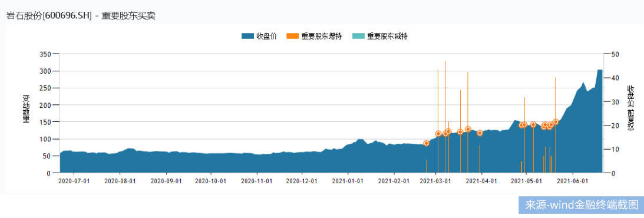The width and height of the screenshot is (644, 218).
Task: Click the 2021-04-01 date label
Action: click(482, 181)
